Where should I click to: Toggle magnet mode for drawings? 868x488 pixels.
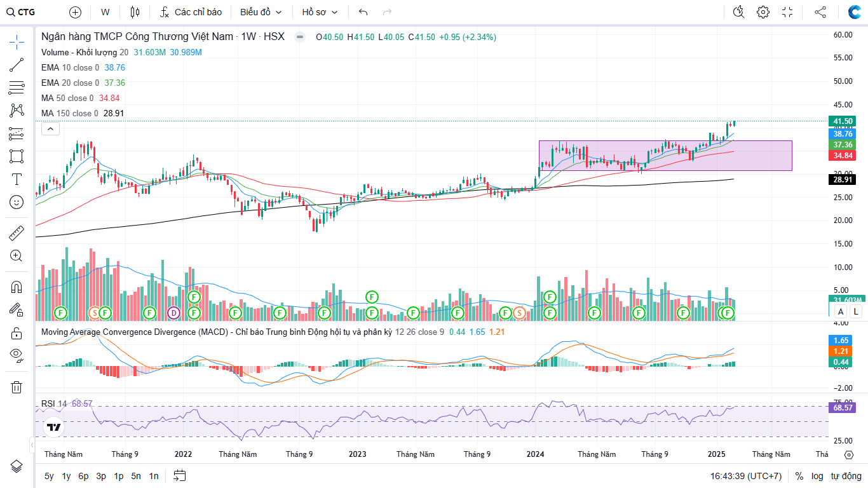(x=17, y=287)
